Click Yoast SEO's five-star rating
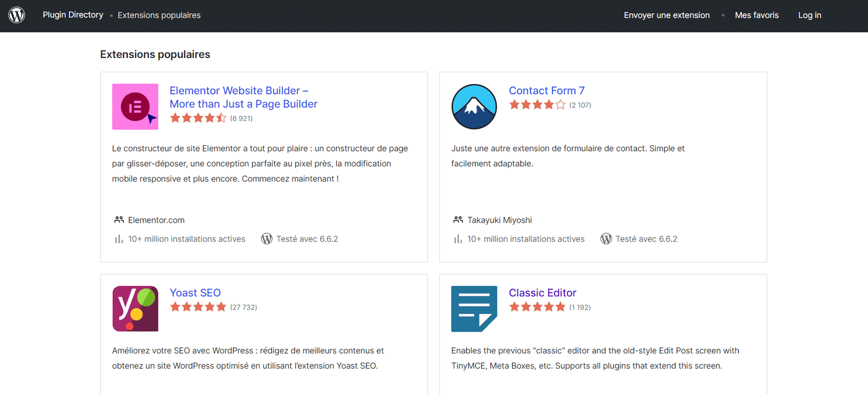868x394 pixels. pyautogui.click(x=198, y=307)
